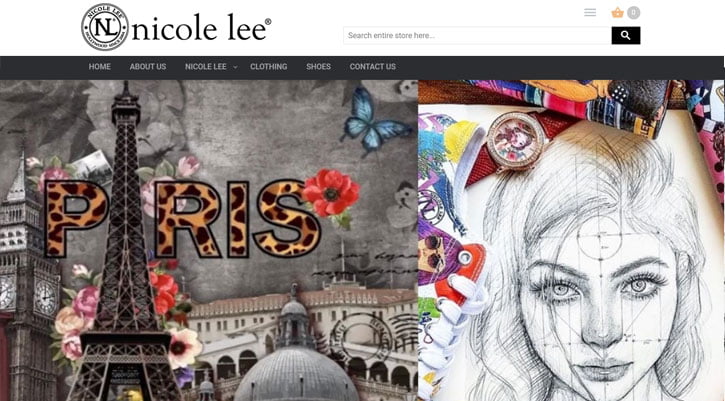Open the Nicole Lee menu item
725x401 pixels.
tap(206, 67)
